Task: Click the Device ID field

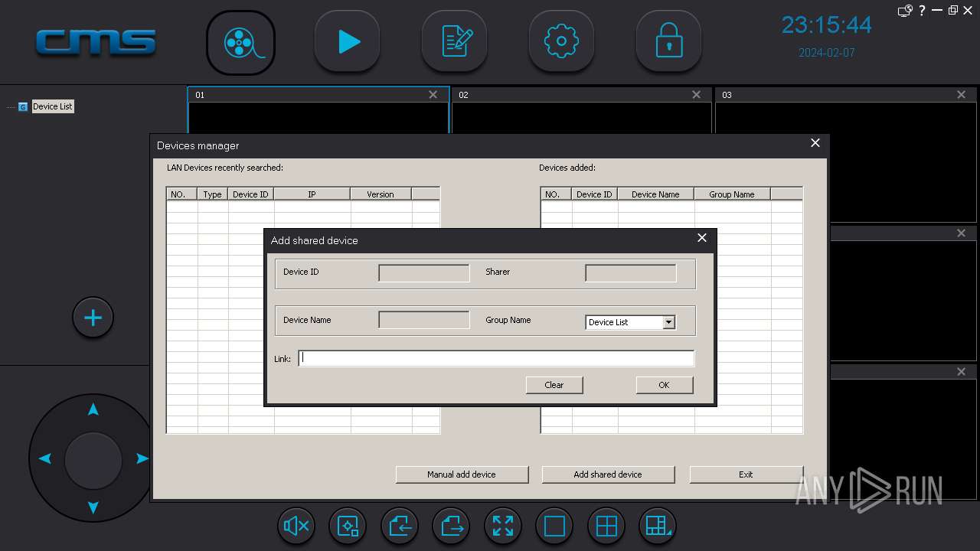Action: point(424,273)
